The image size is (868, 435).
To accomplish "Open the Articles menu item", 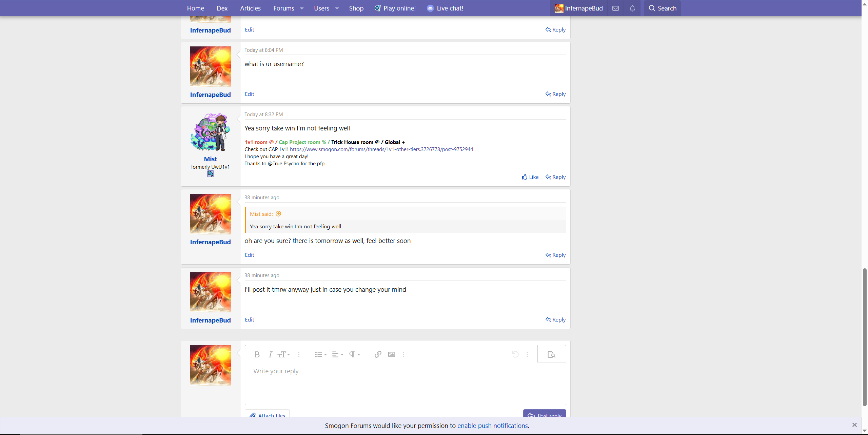I will tap(250, 8).
